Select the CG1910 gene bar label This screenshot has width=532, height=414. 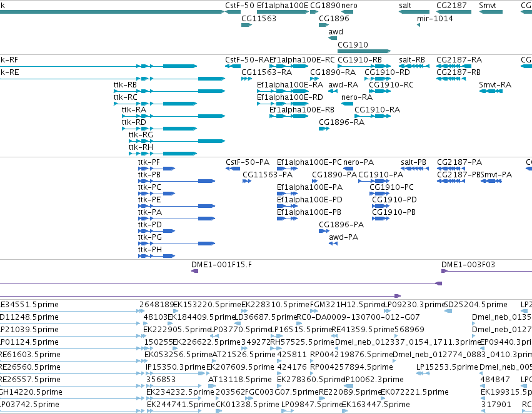coord(353,44)
